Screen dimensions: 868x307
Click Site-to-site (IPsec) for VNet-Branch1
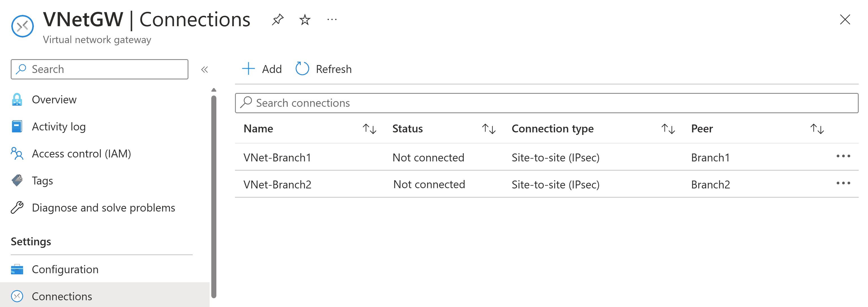click(x=555, y=157)
